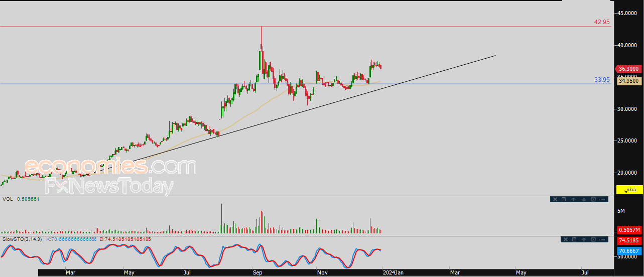Viewport: 644px width, 277px height.
Task: Click the 25.0000 price axis label
Action: pos(628,141)
